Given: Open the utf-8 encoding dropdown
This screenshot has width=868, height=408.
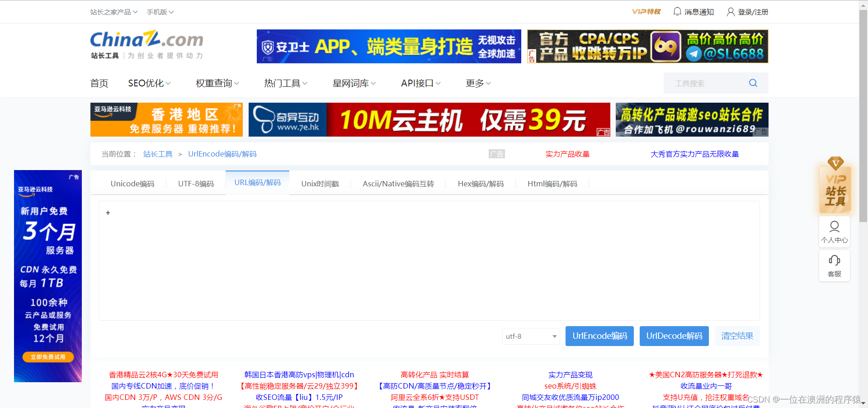Looking at the screenshot, I should point(531,336).
